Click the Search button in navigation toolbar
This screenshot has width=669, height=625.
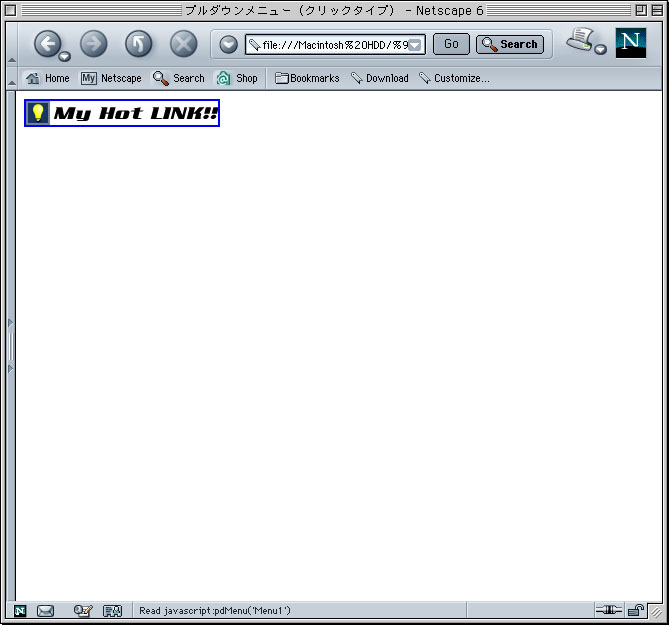pyautogui.click(x=510, y=44)
